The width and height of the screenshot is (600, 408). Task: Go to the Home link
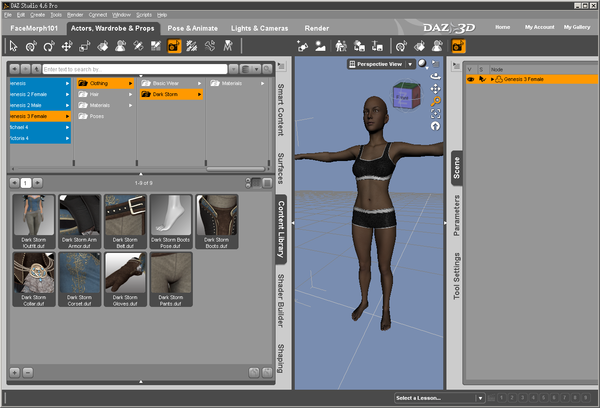(502, 27)
